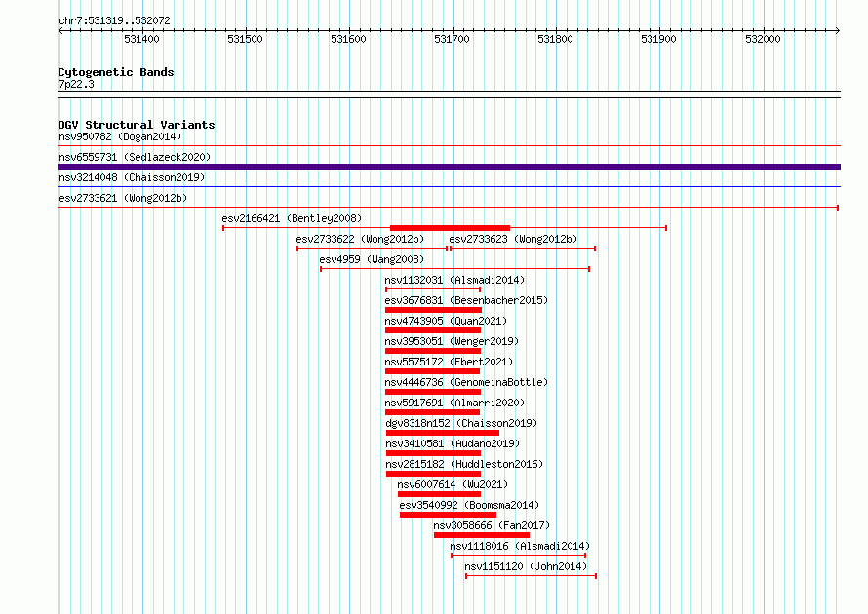Click nsv6007614 (Wu2021) label
Image resolution: width=868 pixels, height=614 pixels.
point(453,484)
